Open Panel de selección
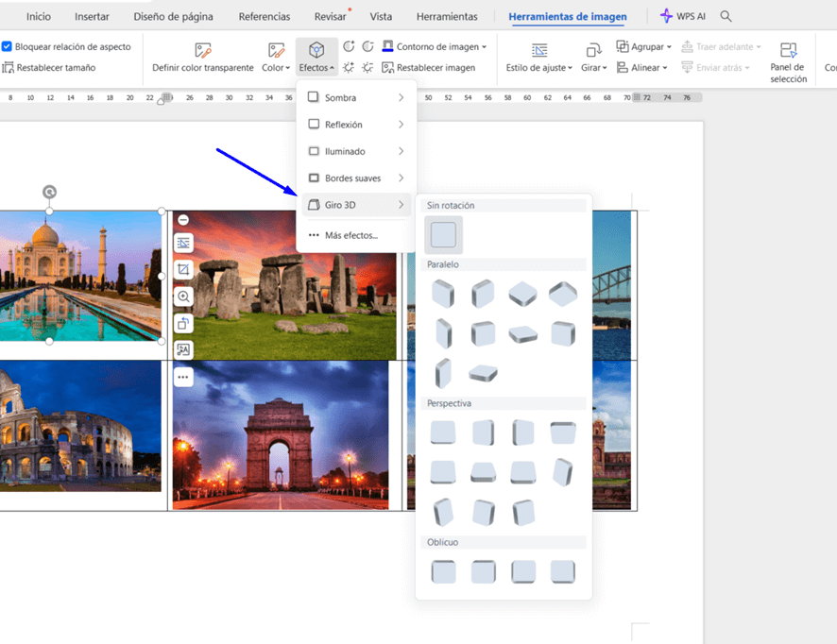The width and height of the screenshot is (837, 644). pos(788,61)
